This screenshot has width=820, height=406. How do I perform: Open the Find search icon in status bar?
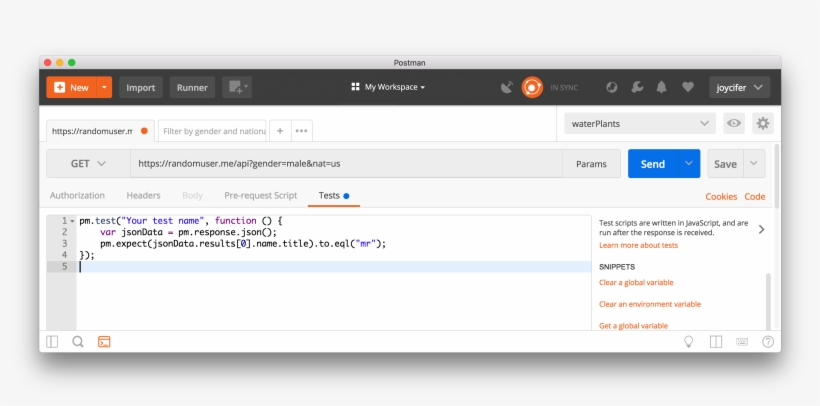tap(78, 342)
